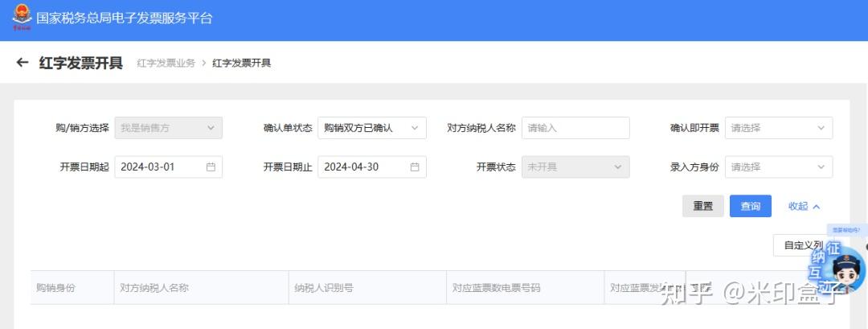Click the national tax emblem logo
Image resolution: width=868 pixels, height=329 pixels.
tap(23, 17)
